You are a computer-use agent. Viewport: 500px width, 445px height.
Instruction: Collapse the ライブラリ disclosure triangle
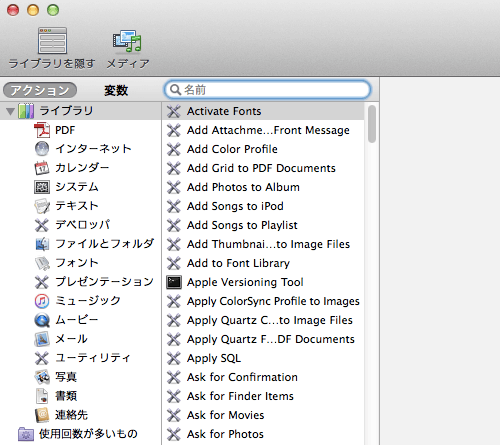pyautogui.click(x=10, y=111)
